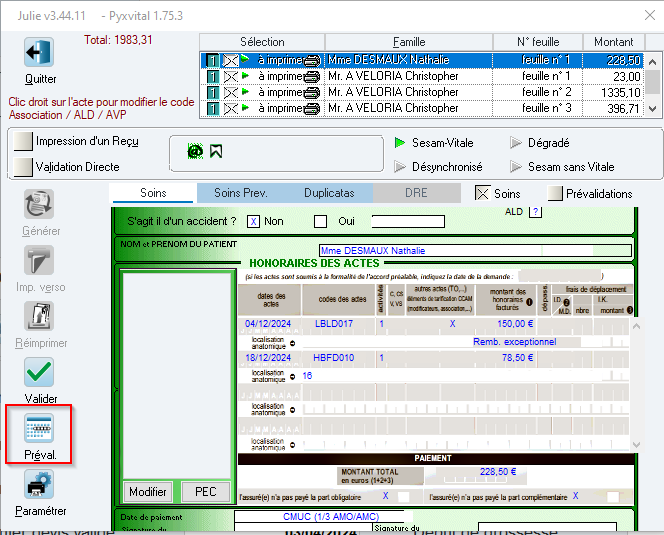Uncheck the Soins filter checkbox
This screenshot has width=664, height=535.
(482, 193)
